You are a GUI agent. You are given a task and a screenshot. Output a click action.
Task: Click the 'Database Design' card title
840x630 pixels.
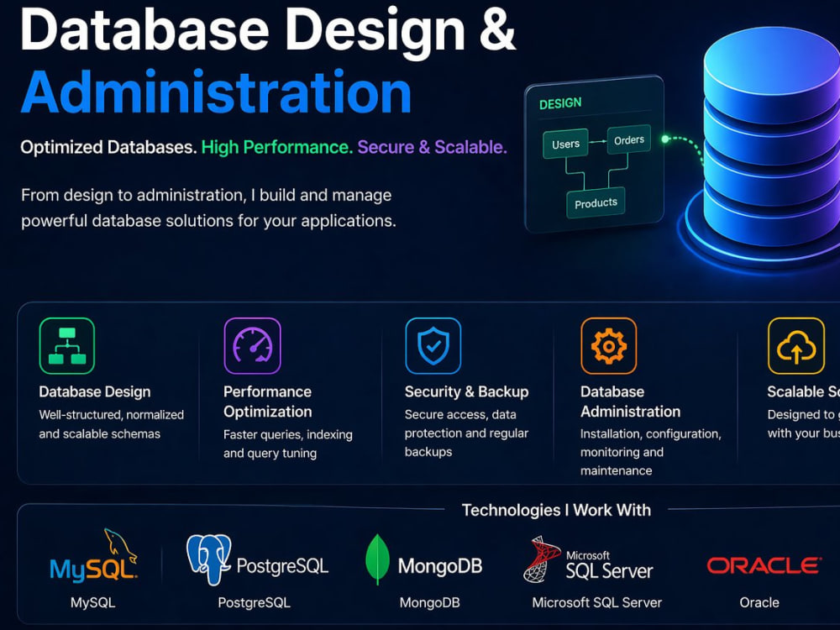(x=95, y=391)
